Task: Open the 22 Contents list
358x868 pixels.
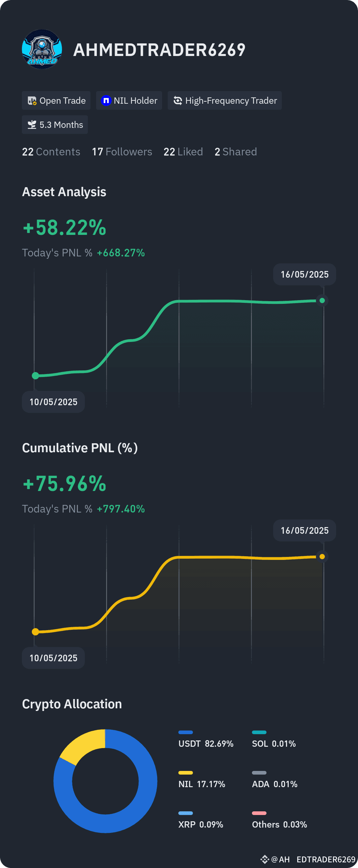Action: [x=51, y=152]
